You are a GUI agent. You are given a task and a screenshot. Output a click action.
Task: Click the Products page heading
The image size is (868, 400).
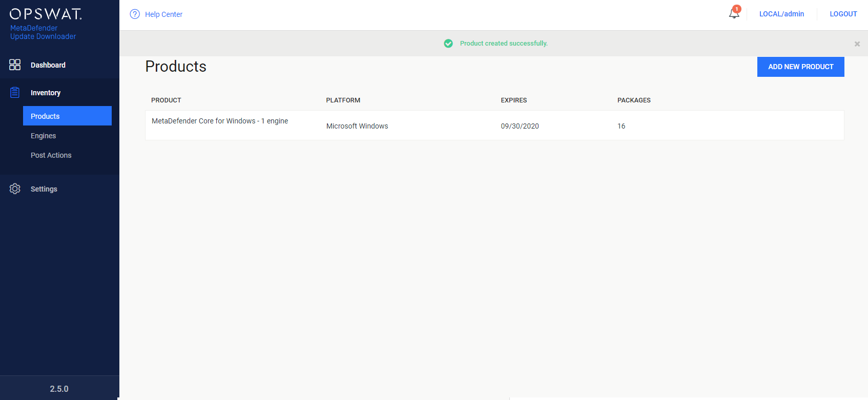(x=176, y=67)
